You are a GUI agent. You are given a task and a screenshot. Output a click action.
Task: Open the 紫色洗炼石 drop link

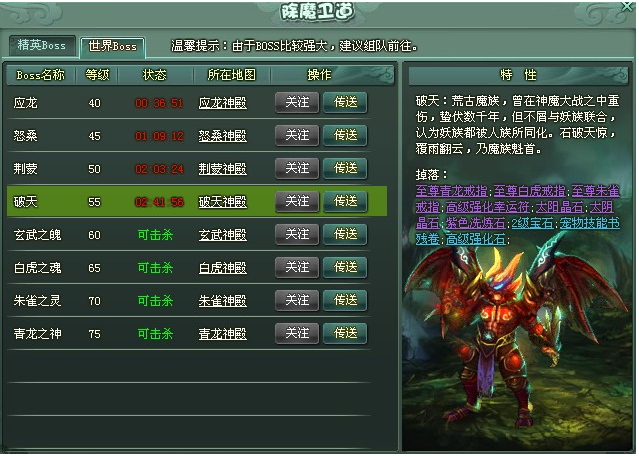pos(476,223)
